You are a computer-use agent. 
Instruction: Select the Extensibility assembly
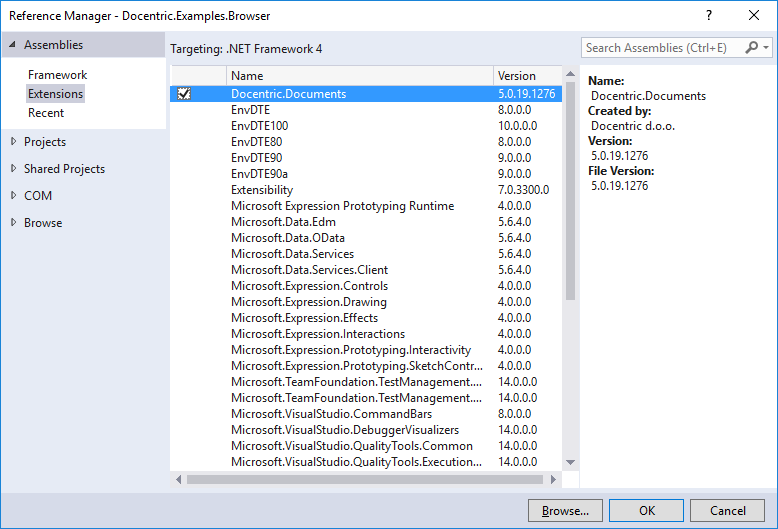366,190
